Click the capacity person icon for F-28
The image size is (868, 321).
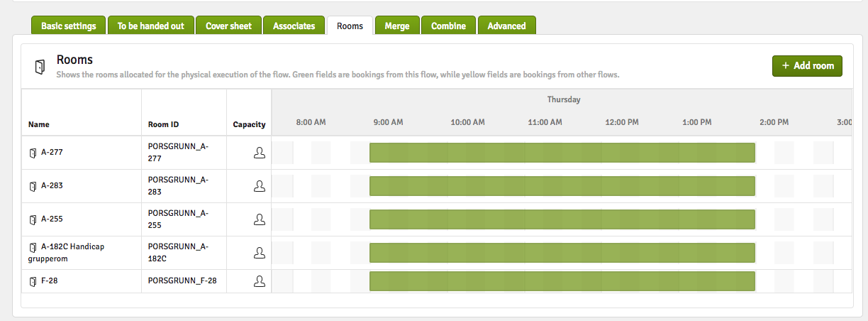pyautogui.click(x=260, y=281)
